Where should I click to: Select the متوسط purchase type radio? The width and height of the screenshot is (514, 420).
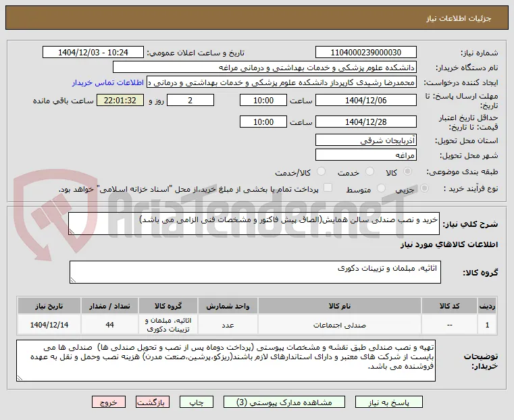point(381,188)
